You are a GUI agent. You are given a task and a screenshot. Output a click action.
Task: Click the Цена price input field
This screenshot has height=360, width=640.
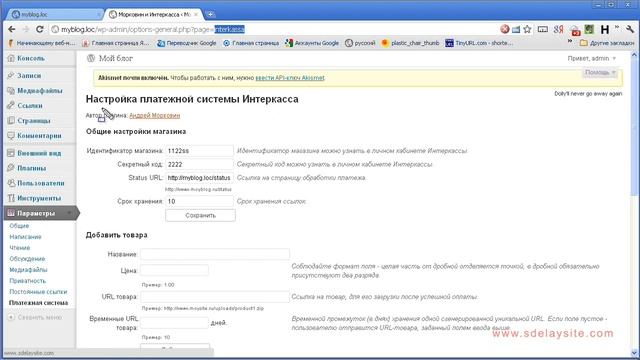tap(174, 270)
